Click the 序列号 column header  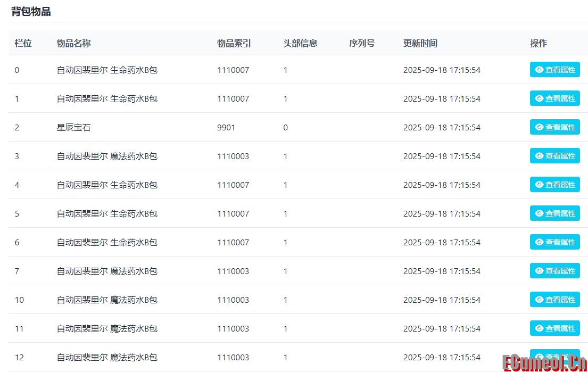click(361, 43)
